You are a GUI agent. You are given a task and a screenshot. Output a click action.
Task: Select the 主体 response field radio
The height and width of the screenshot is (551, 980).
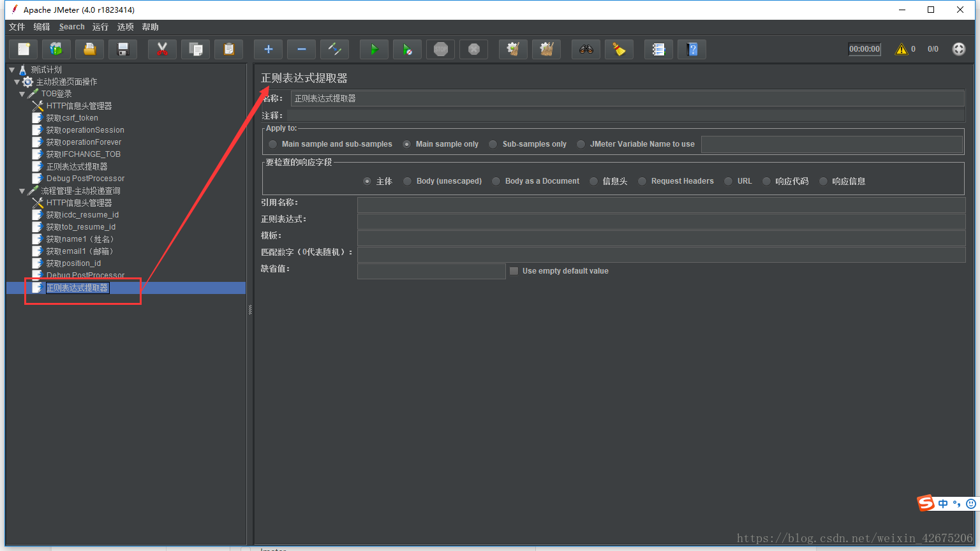point(367,181)
